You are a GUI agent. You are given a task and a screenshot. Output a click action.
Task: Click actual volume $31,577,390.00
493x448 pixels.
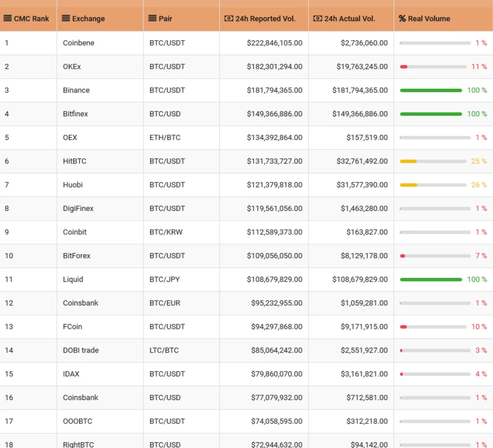coord(362,185)
